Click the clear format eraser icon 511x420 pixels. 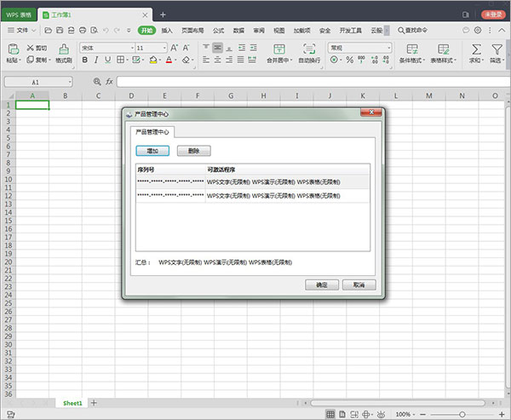[x=186, y=60]
